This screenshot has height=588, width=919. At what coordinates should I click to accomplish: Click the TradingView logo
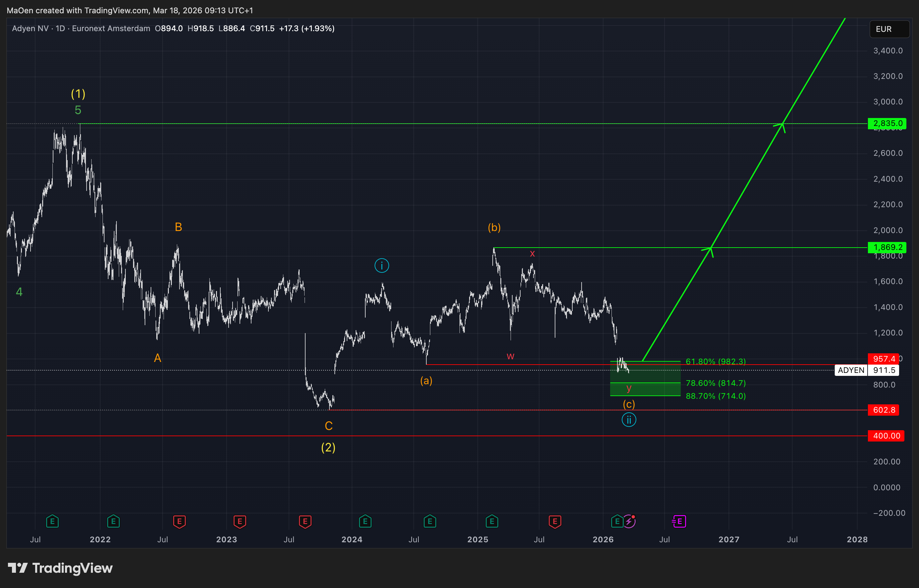click(x=60, y=568)
